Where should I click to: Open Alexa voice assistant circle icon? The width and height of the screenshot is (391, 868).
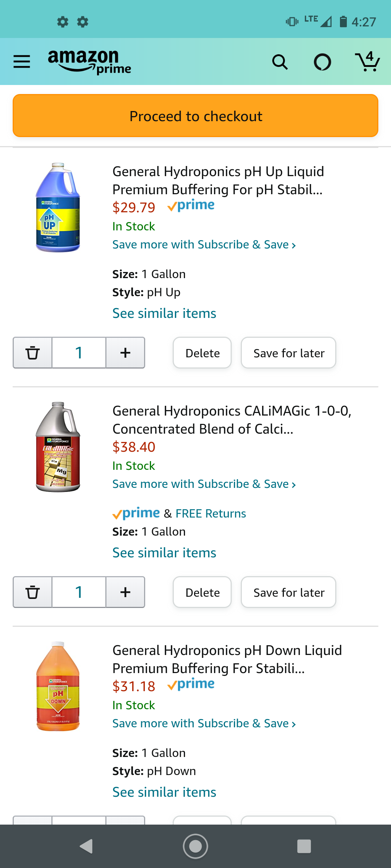click(322, 62)
